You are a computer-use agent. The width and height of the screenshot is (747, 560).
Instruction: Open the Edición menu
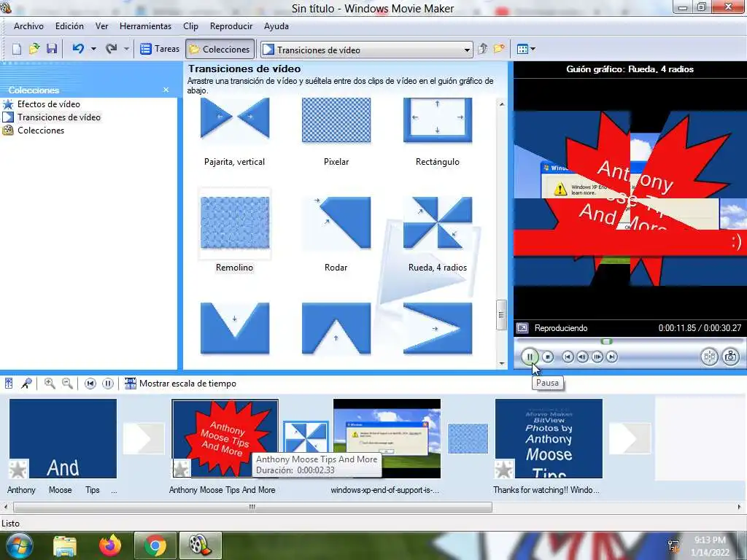coord(69,26)
